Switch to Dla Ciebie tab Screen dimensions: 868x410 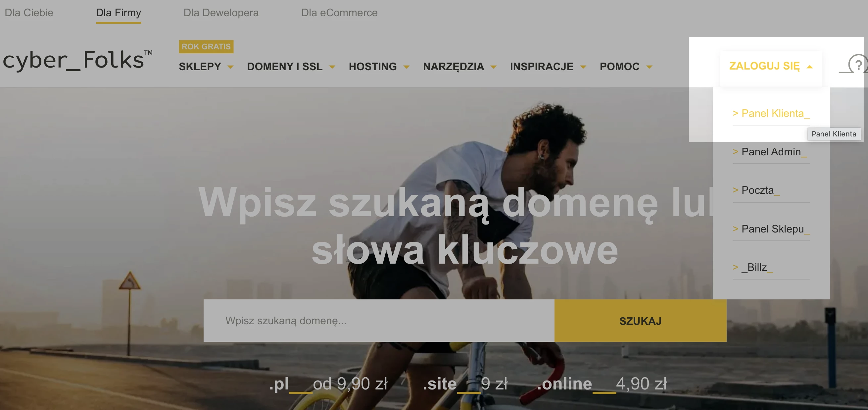tap(29, 13)
